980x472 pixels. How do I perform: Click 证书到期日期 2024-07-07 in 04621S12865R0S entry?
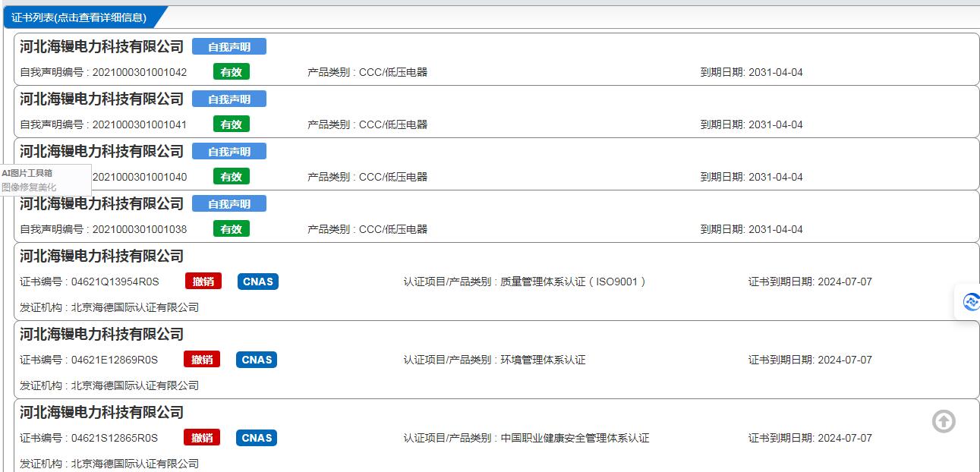pyautogui.click(x=810, y=439)
